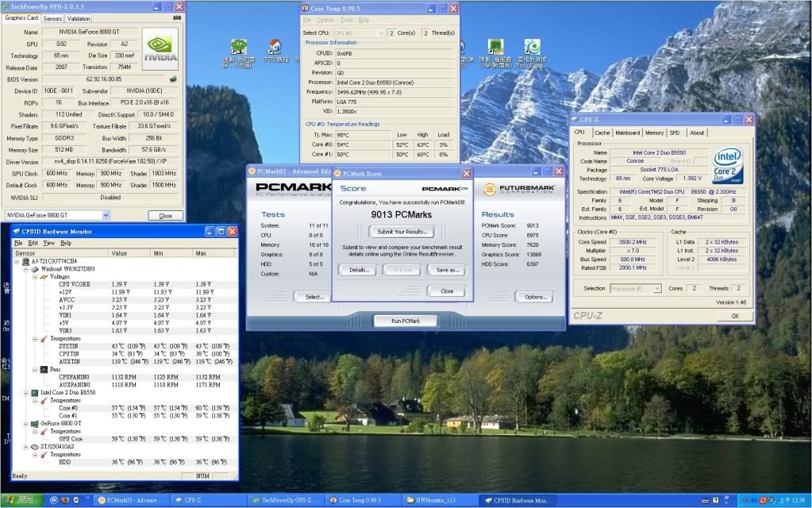Open the Memory tab in CPU-Z
Image resolution: width=812 pixels, height=508 pixels.
(x=655, y=133)
